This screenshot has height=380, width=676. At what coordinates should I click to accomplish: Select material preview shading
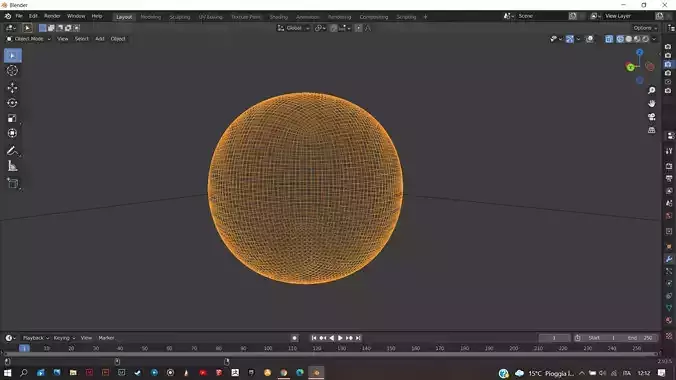click(x=637, y=39)
